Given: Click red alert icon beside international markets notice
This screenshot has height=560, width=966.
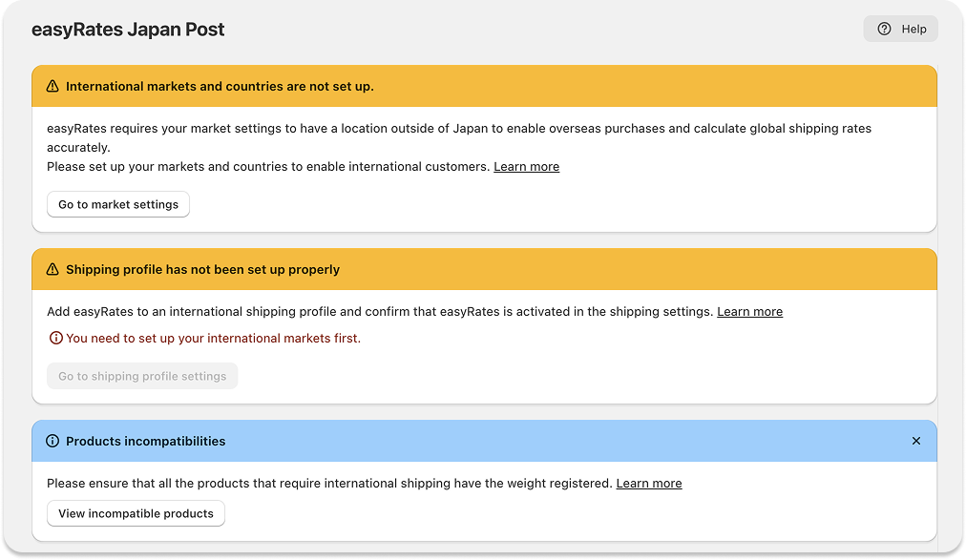Looking at the screenshot, I should click(56, 338).
